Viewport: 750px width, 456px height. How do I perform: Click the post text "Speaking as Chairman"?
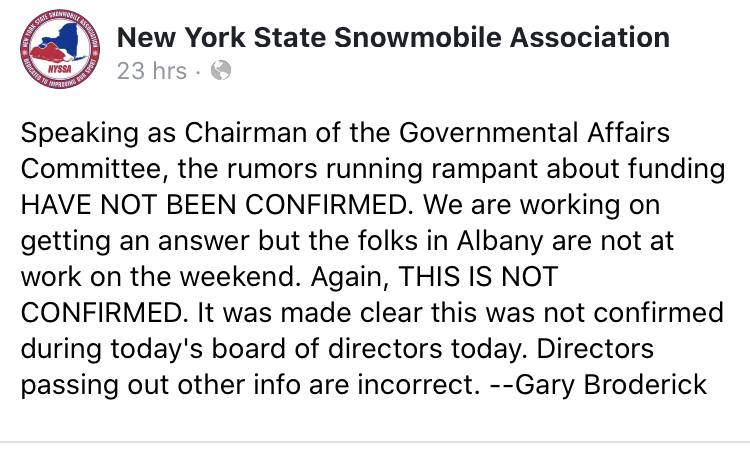click(164, 133)
